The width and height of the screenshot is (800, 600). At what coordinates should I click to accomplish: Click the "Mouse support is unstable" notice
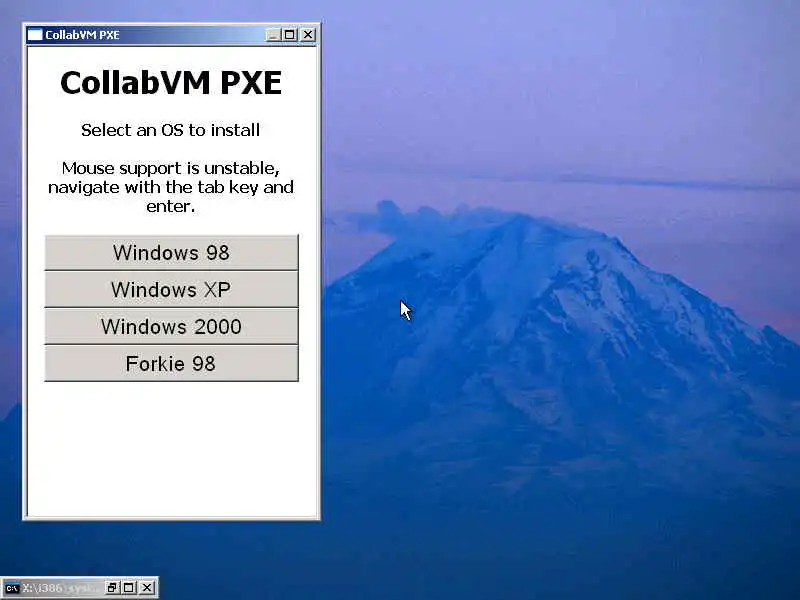171,187
